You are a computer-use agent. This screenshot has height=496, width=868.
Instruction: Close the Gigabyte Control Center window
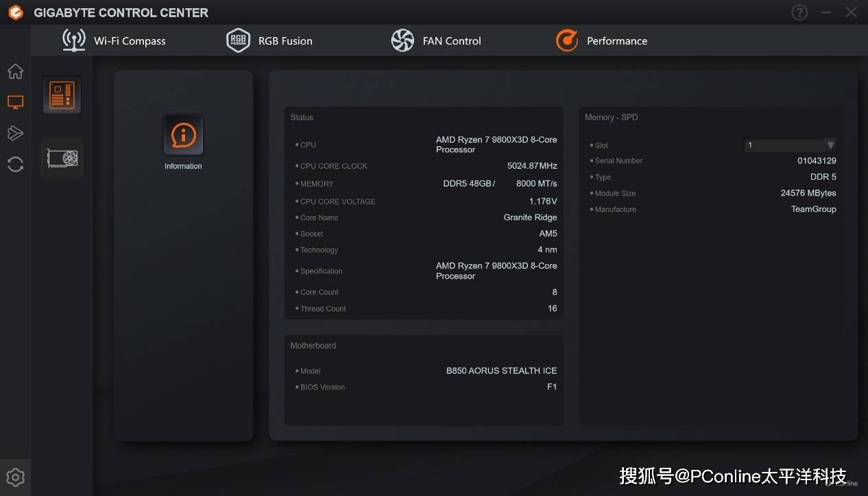[851, 12]
